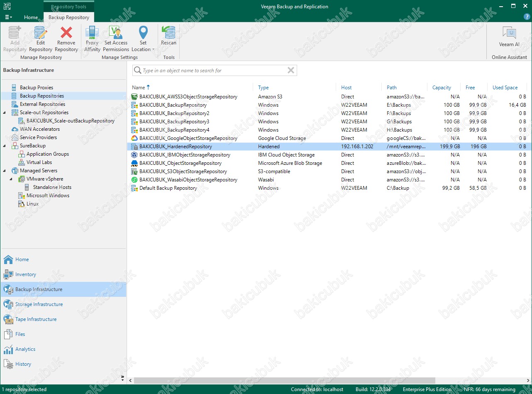Click the help question mark icon
Screen dimensions: 532x394
[527, 17]
